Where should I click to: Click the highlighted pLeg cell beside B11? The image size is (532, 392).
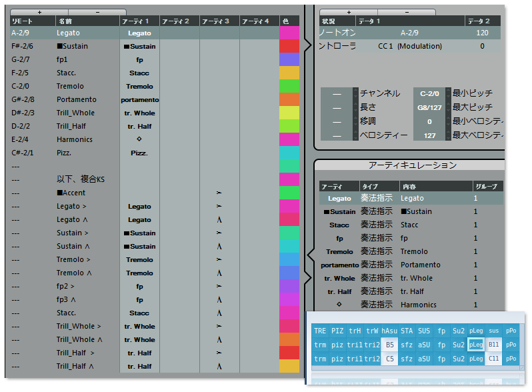click(x=476, y=345)
